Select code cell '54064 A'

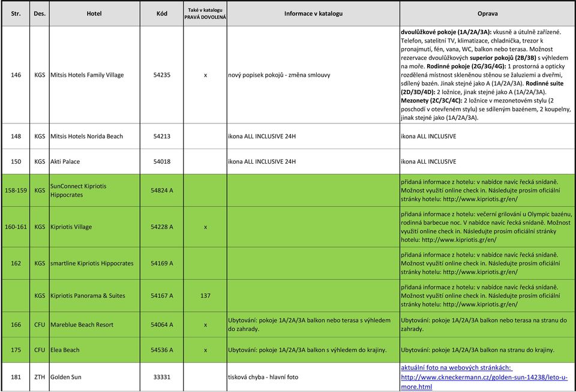tap(161, 324)
